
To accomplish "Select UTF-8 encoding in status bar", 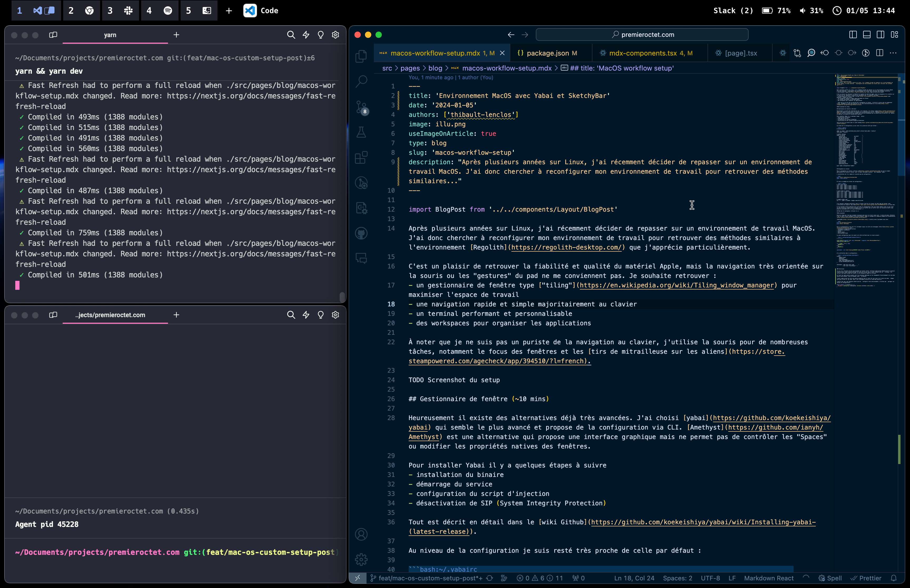I will coord(710,578).
